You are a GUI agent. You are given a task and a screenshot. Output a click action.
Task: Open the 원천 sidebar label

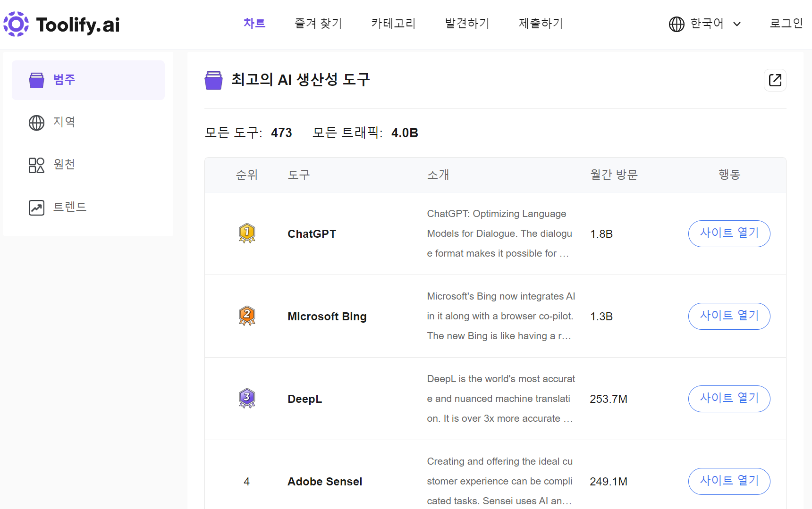point(64,164)
